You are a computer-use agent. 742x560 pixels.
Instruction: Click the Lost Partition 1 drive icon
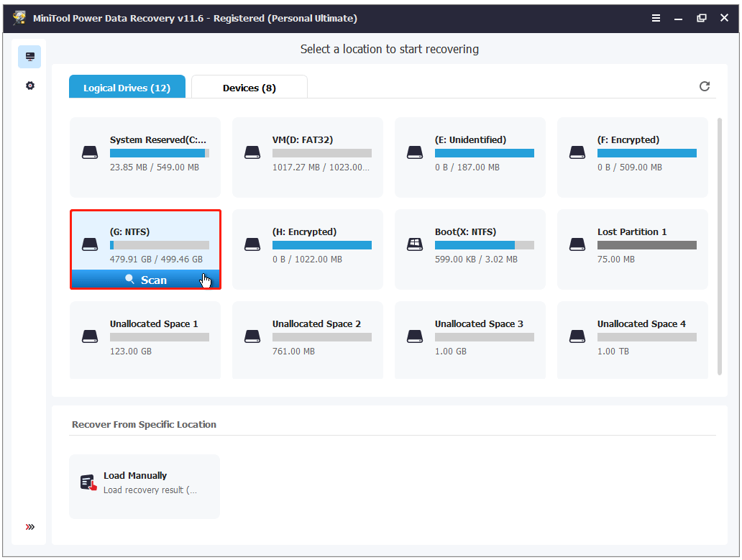[577, 244]
